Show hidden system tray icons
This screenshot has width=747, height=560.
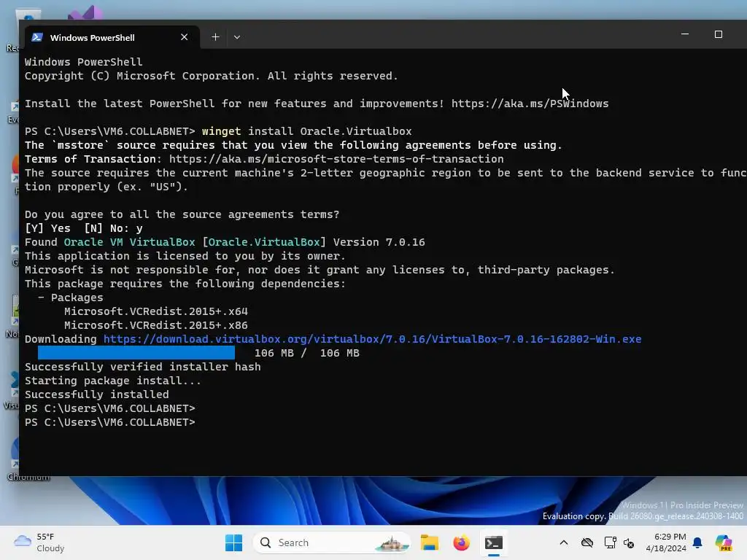564,542
